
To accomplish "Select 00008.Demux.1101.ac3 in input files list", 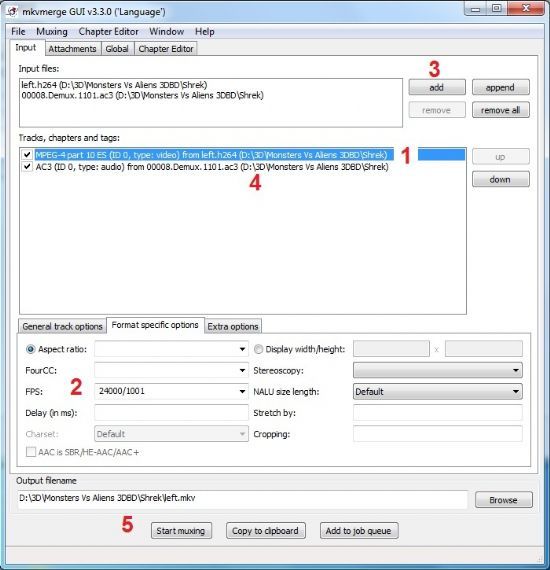I will coord(142,95).
